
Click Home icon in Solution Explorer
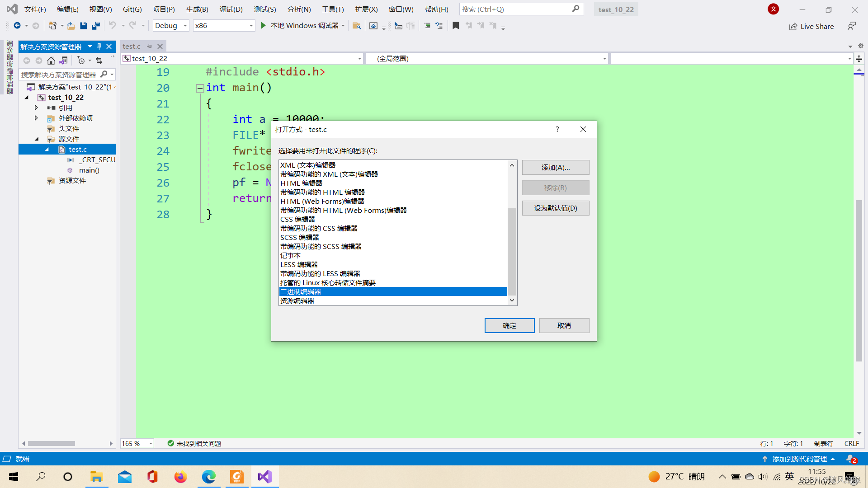point(51,61)
